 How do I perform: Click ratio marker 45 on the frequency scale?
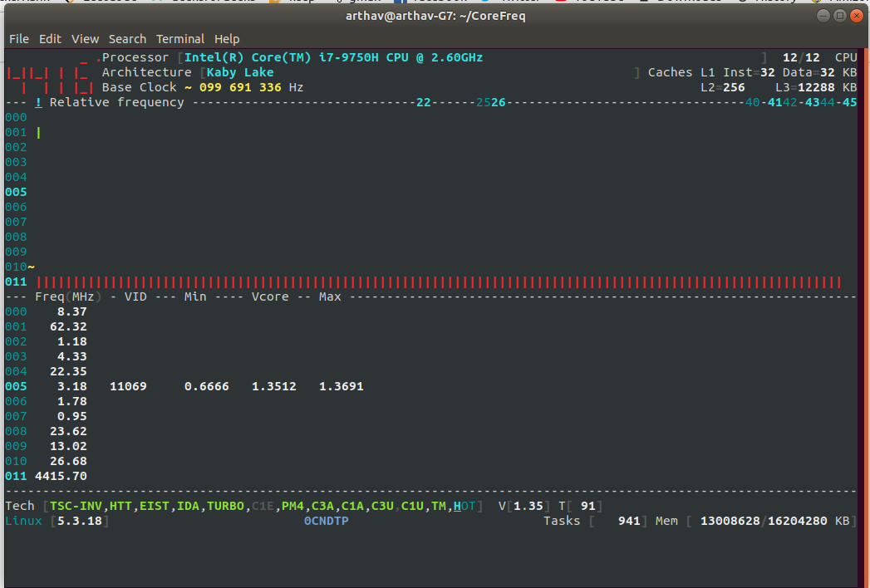coord(849,102)
